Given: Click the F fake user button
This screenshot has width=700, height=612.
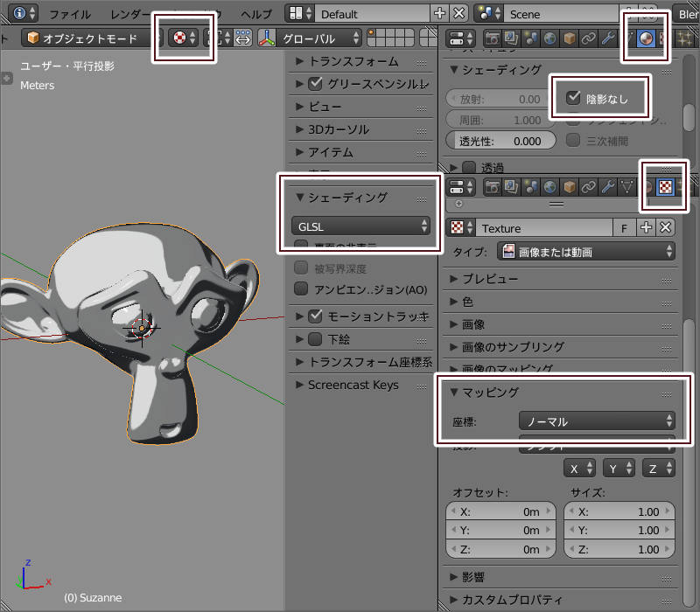Looking at the screenshot, I should point(624,228).
